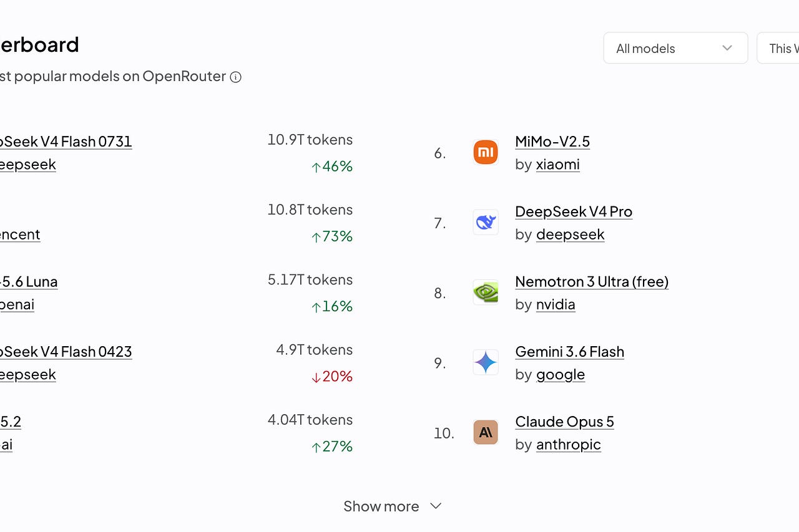Open the Gemini 3.6 Flash model link

pos(569,352)
